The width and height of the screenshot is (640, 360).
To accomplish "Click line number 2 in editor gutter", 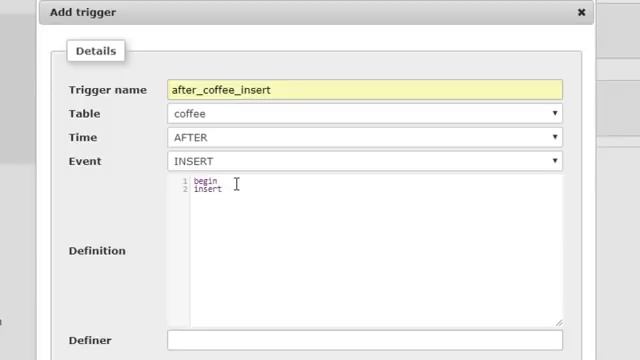I will tap(185, 189).
